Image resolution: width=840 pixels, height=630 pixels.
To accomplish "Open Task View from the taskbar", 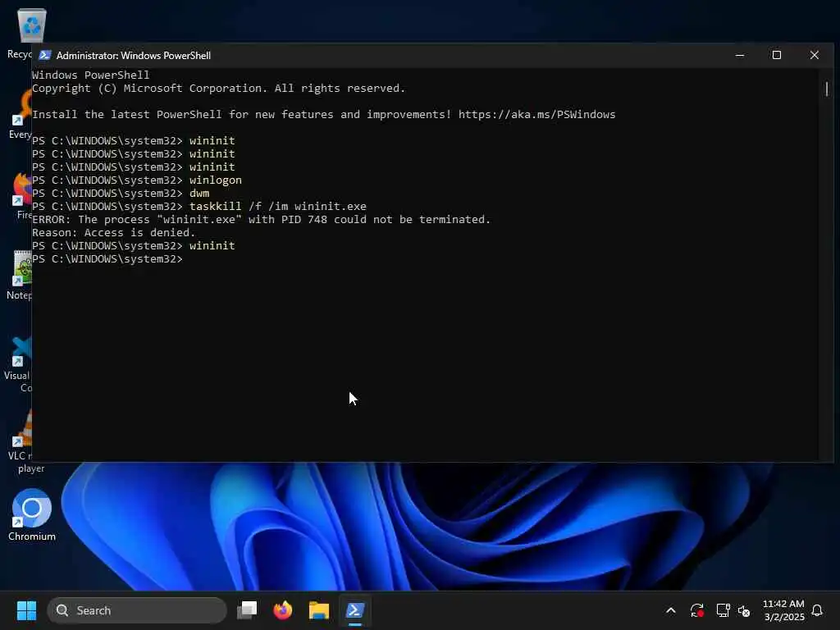I will (247, 610).
